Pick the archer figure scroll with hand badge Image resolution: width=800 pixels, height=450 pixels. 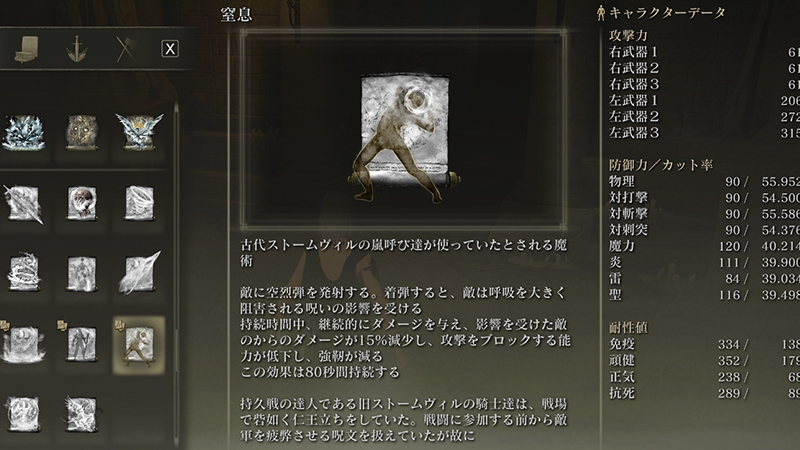[82, 343]
